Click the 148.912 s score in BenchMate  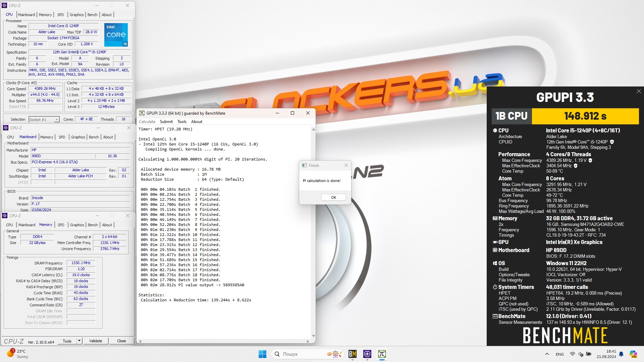(x=585, y=116)
